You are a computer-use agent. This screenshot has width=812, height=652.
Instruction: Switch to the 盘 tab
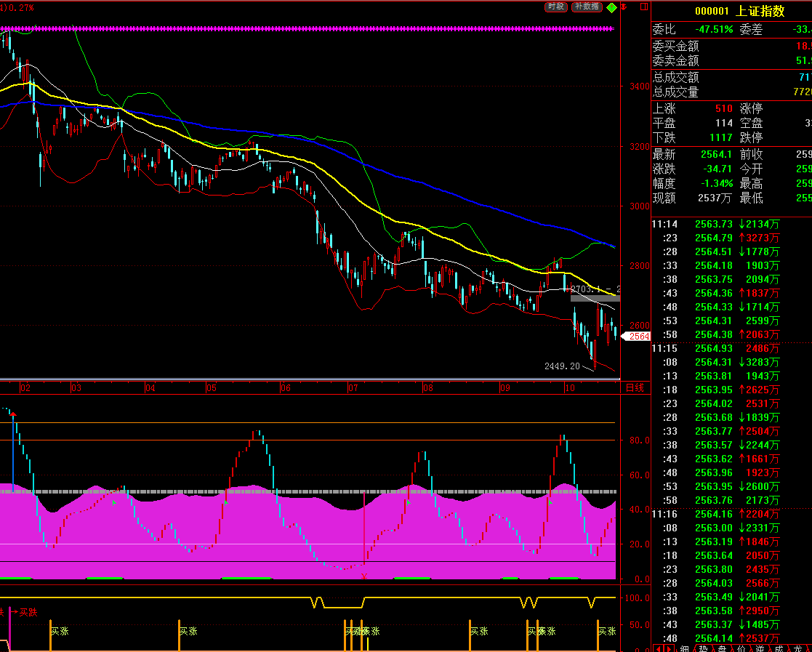point(722,648)
